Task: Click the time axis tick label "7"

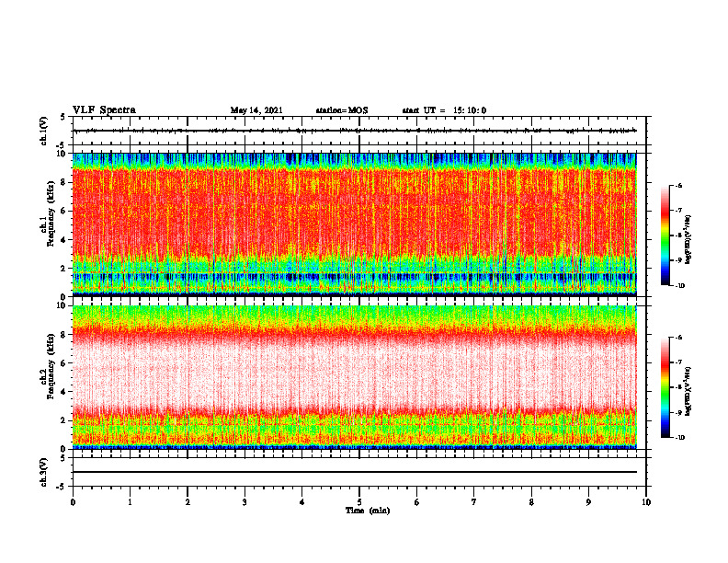Action: 474,502
